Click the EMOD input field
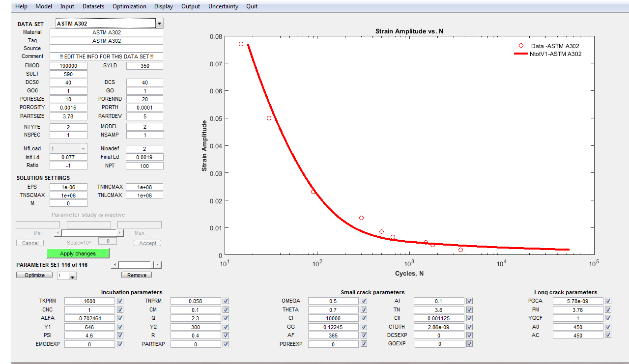 point(68,66)
